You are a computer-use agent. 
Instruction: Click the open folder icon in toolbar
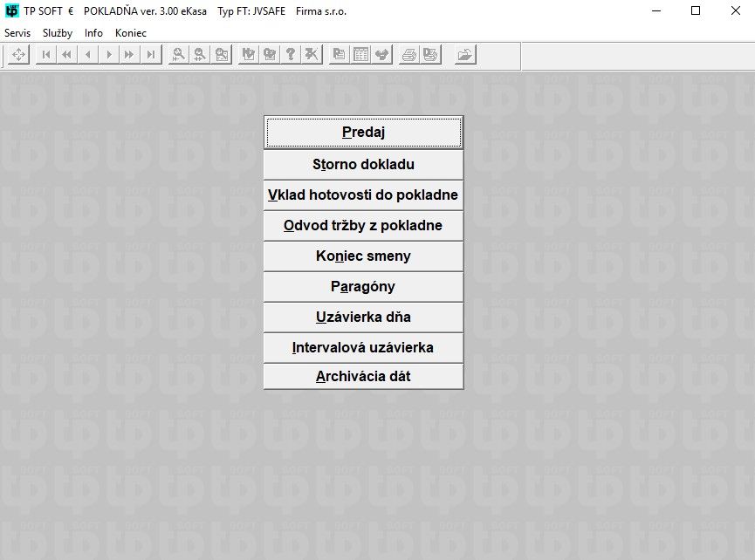(x=465, y=54)
